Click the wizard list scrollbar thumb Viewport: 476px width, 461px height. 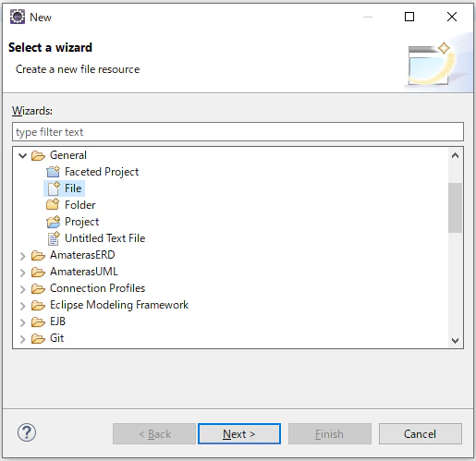coord(455,208)
